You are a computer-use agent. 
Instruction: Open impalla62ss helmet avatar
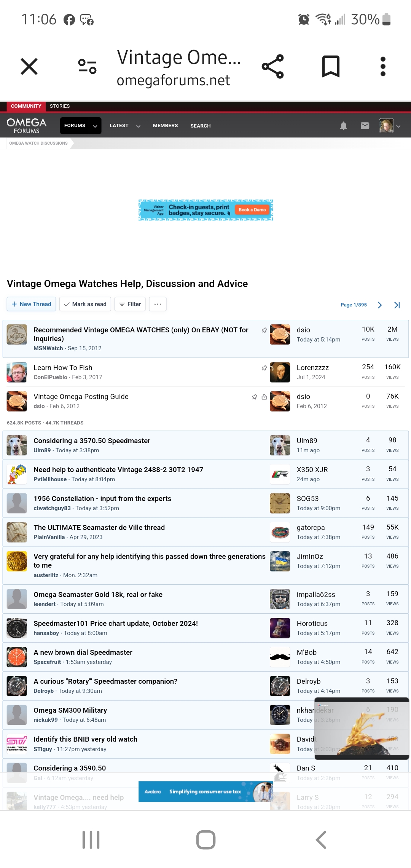tap(280, 599)
